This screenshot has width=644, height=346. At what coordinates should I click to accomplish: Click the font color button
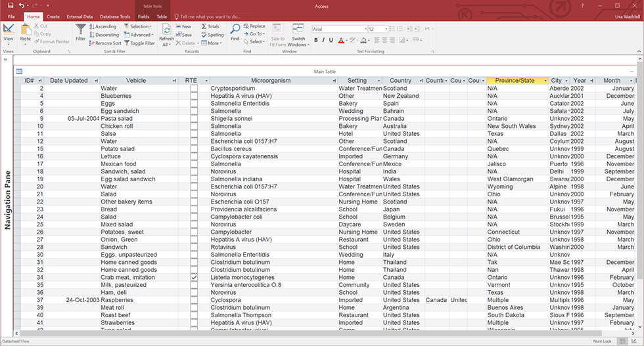pyautogui.click(x=342, y=41)
